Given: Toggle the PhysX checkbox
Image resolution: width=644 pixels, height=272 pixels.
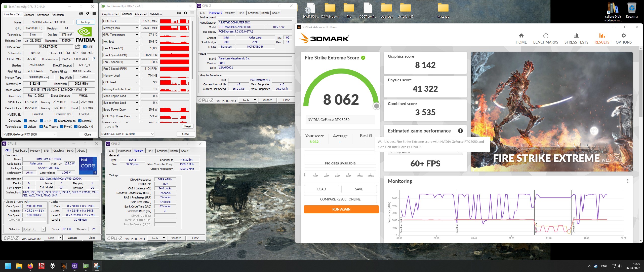Looking at the screenshot, I should point(62,127).
